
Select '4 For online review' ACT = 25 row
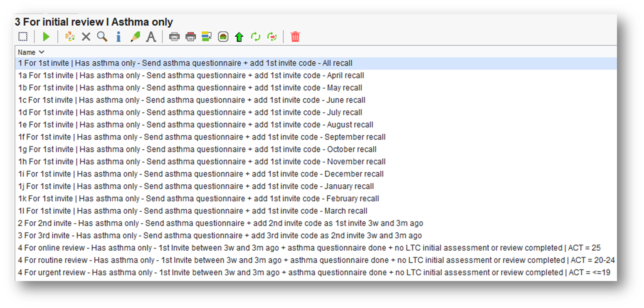[x=316, y=248]
